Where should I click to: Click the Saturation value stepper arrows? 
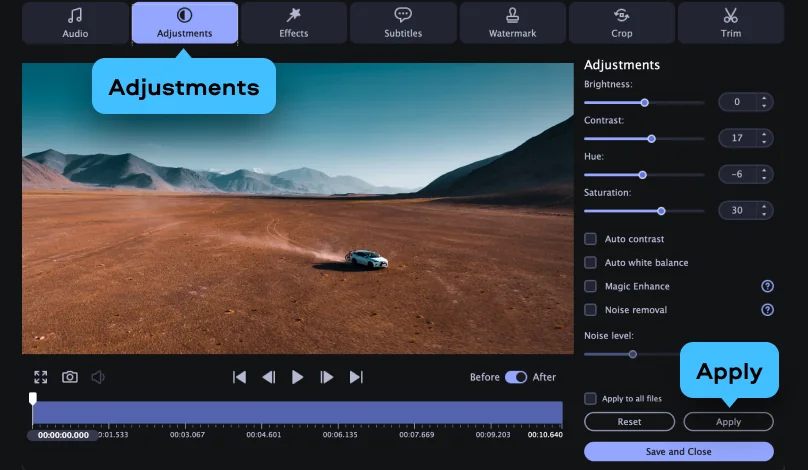[764, 210]
